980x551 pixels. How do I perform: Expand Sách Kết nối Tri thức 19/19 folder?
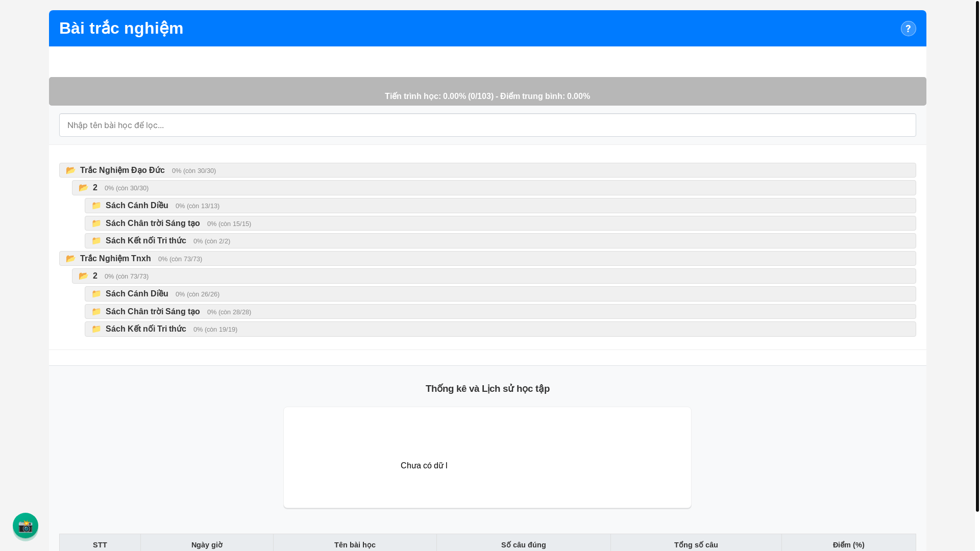(x=500, y=329)
